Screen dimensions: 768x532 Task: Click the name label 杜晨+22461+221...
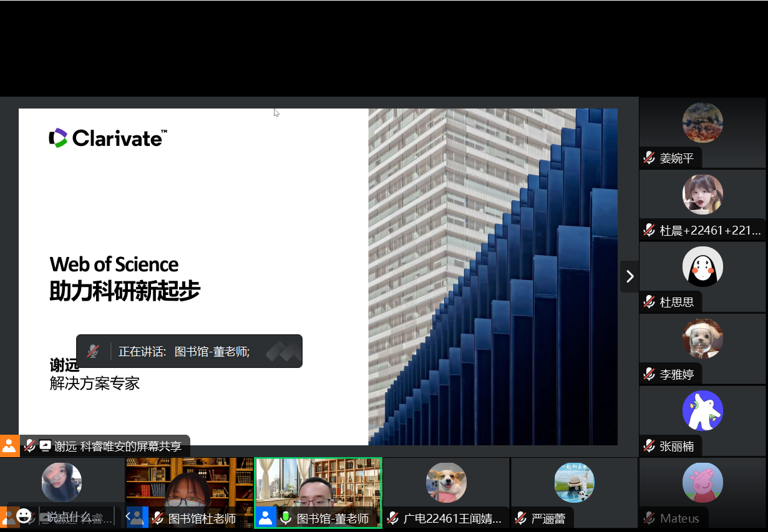click(711, 231)
